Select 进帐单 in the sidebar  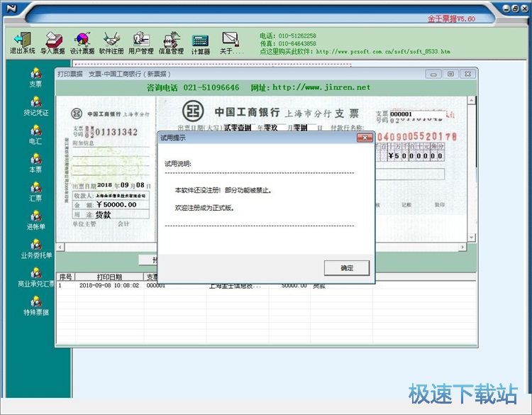click(35, 220)
